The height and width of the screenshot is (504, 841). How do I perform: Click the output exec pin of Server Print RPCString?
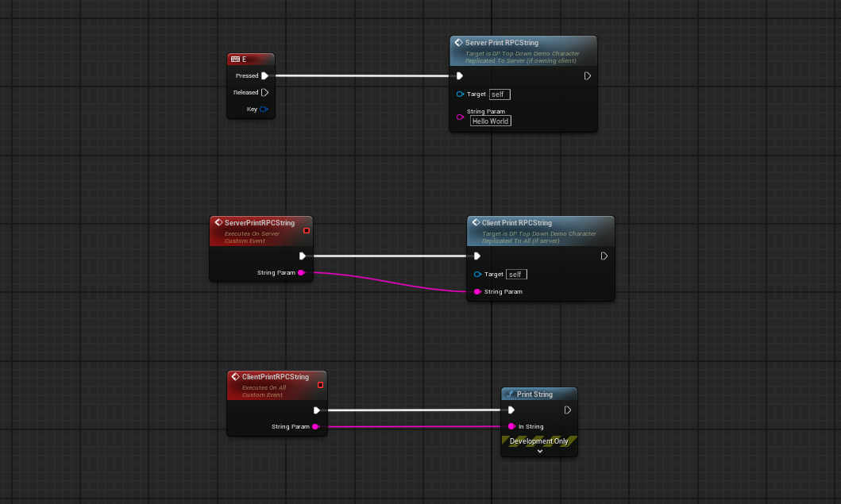point(587,75)
